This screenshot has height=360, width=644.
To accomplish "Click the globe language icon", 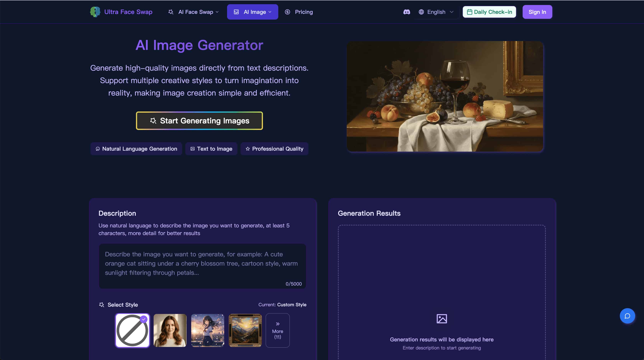I will click(421, 12).
